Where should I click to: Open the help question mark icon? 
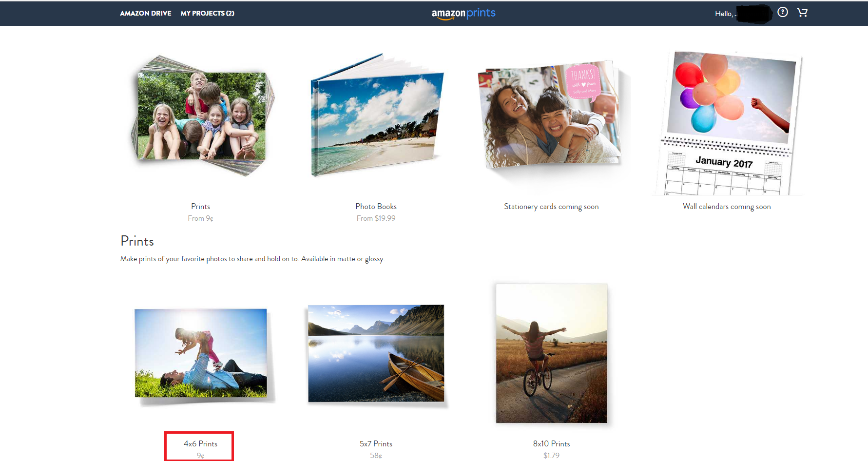coord(782,13)
